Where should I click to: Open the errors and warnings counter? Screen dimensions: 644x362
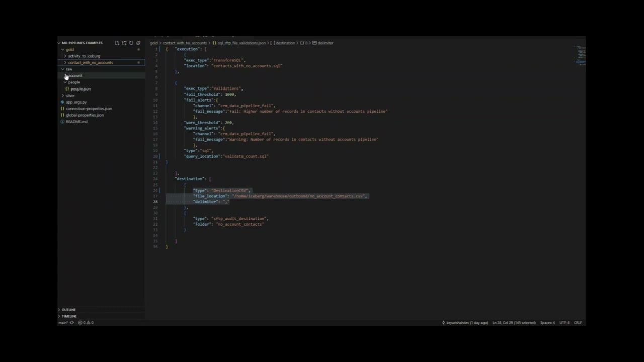click(86, 323)
